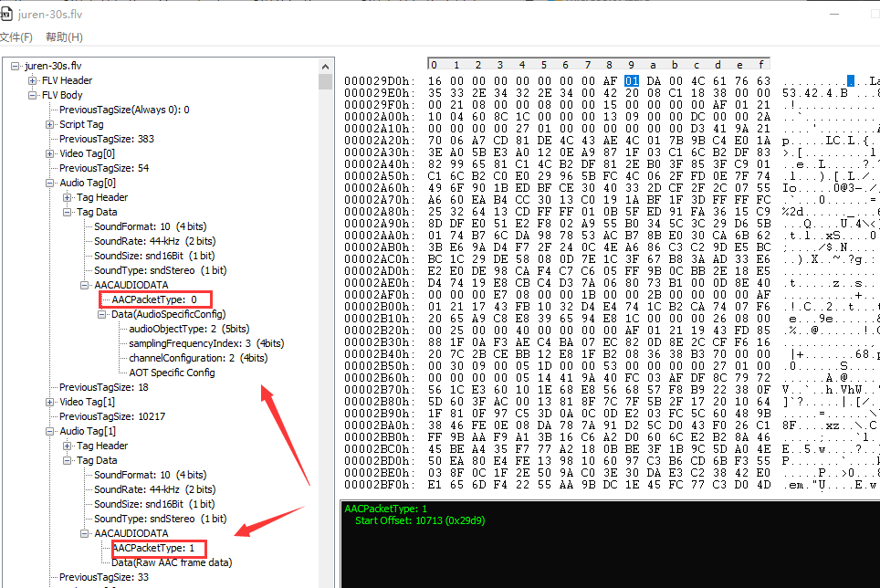The image size is (880, 588).
Task: Expand the FLV Header node
Action: point(33,80)
